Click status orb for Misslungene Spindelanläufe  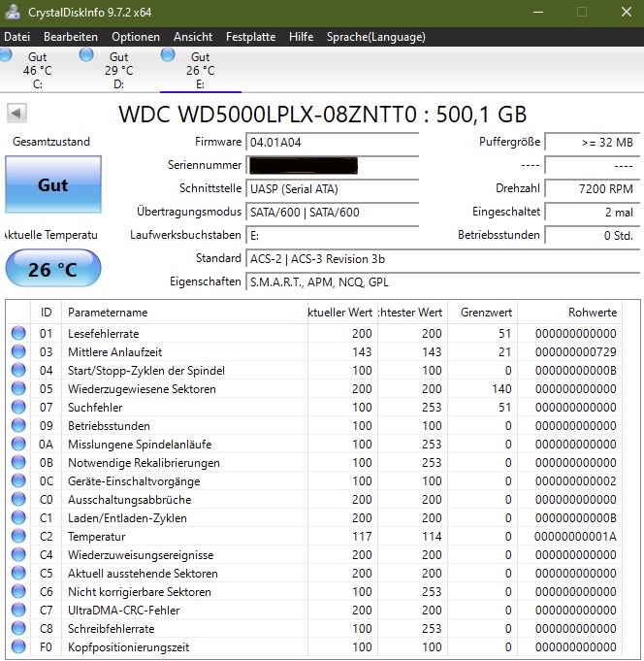click(x=18, y=444)
